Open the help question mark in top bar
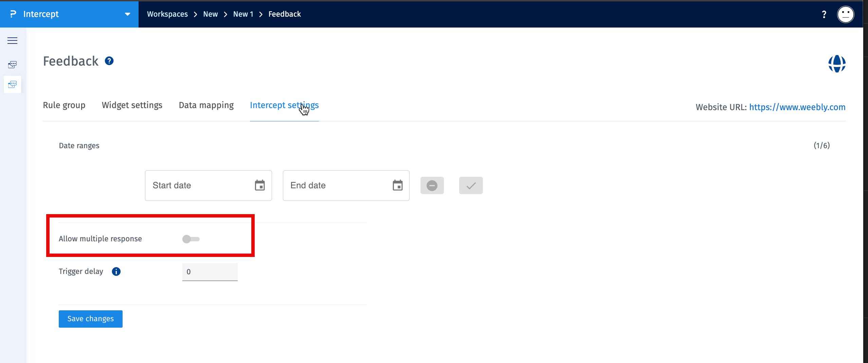Viewport: 868px width, 363px height. pos(824,14)
